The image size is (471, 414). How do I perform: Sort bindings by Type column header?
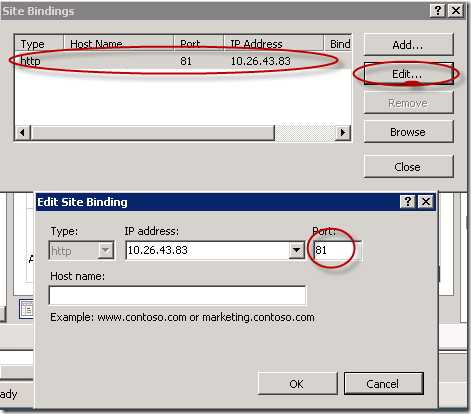(39, 43)
